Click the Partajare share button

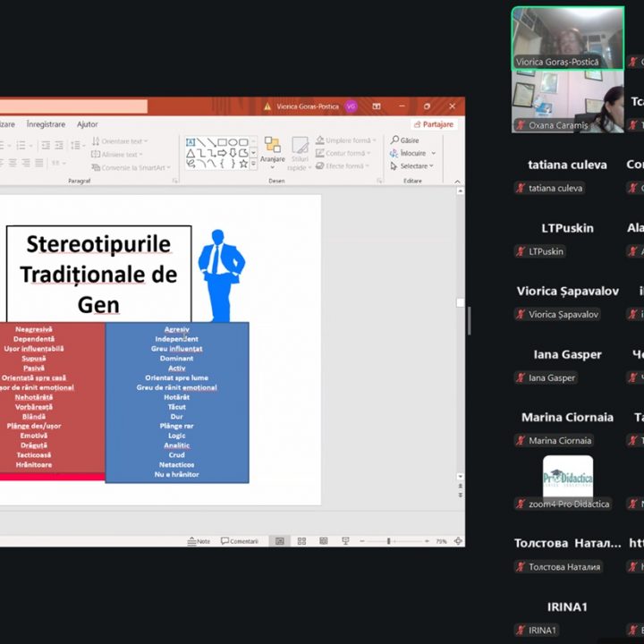[435, 124]
